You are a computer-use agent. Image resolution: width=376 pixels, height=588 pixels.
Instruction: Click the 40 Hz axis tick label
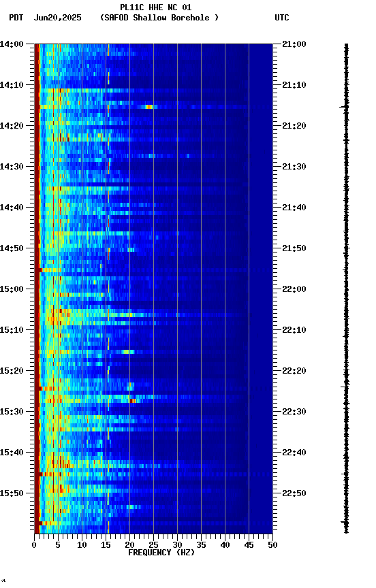pos(225,545)
